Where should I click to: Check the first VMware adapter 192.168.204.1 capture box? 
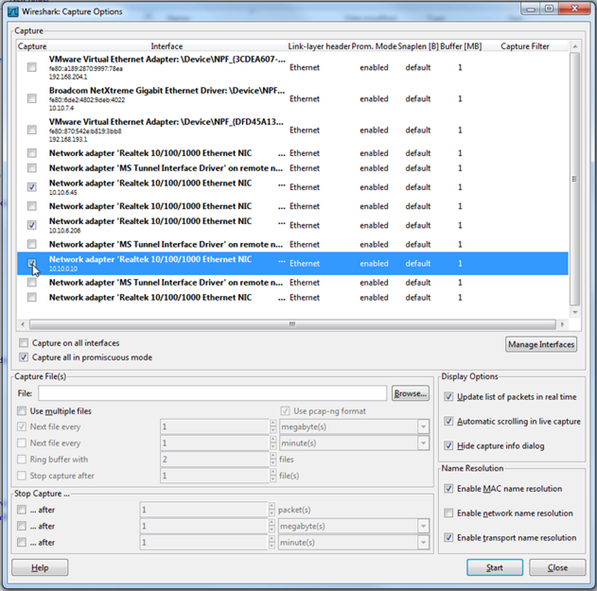click(32, 67)
